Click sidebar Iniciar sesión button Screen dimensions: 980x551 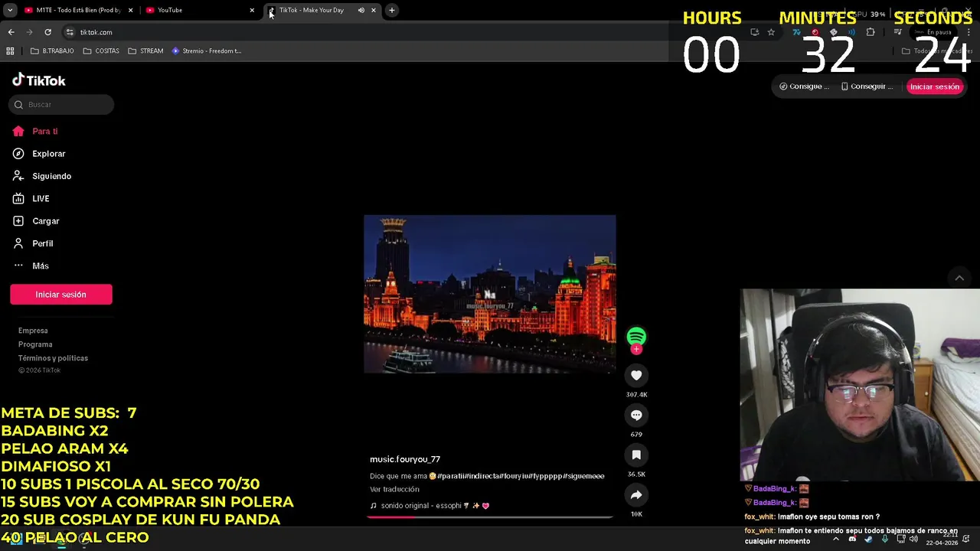[61, 295]
